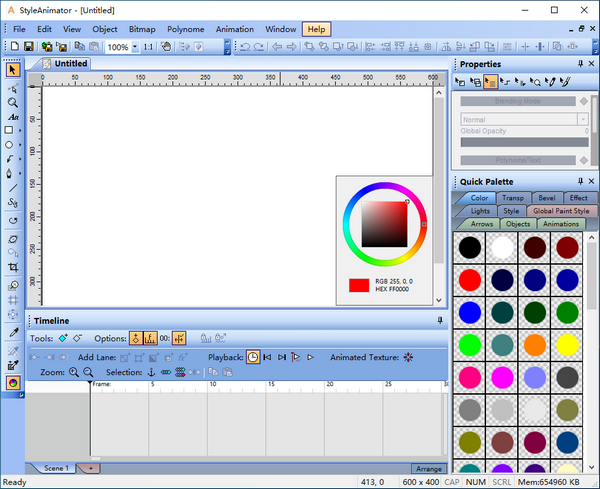Zoom in on the timeline
This screenshot has height=489, width=600.
click(x=74, y=372)
